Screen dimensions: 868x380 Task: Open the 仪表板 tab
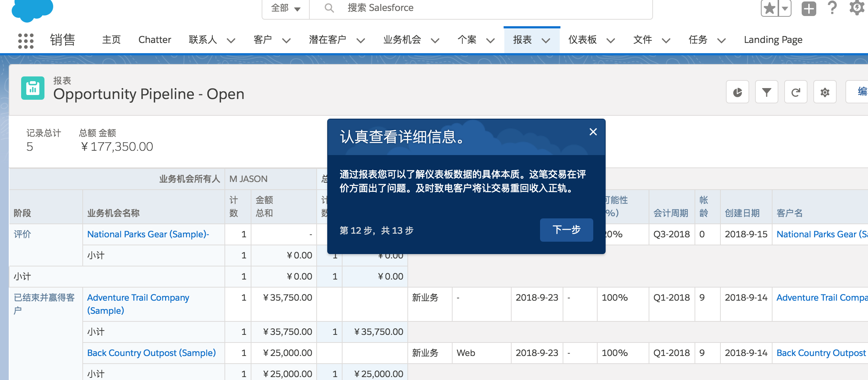(582, 40)
